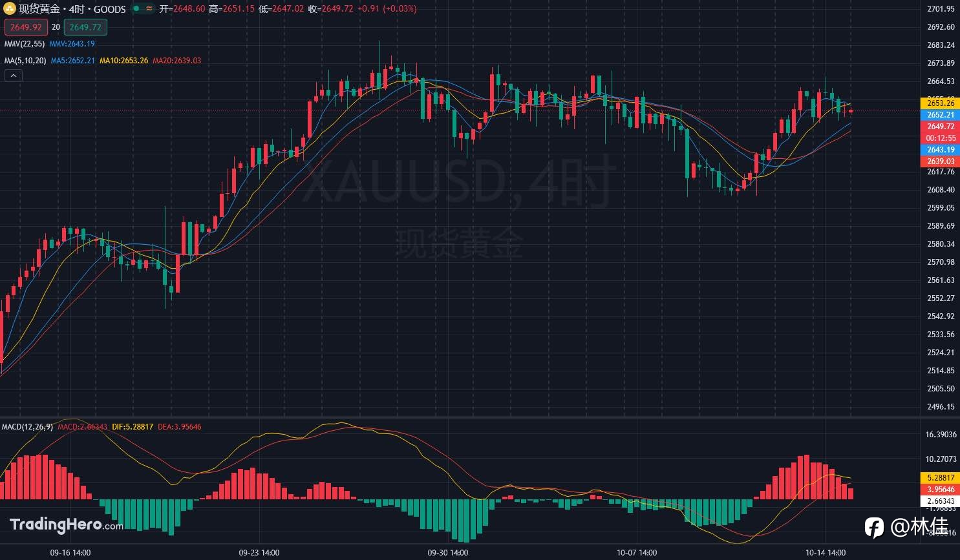Image resolution: width=960 pixels, height=560 pixels.
Task: Click the blue MA5 2652.21 axis label
Action: pos(940,115)
